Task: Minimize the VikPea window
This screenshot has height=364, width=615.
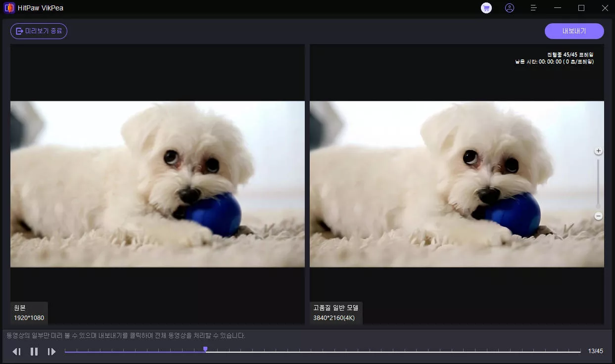Action: 558,8
